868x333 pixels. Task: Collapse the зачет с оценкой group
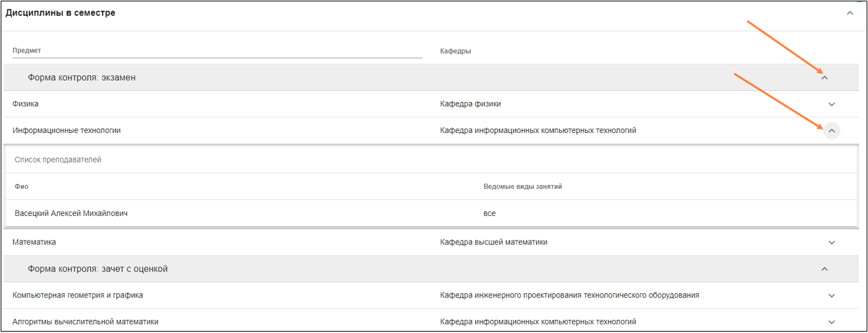tap(824, 269)
